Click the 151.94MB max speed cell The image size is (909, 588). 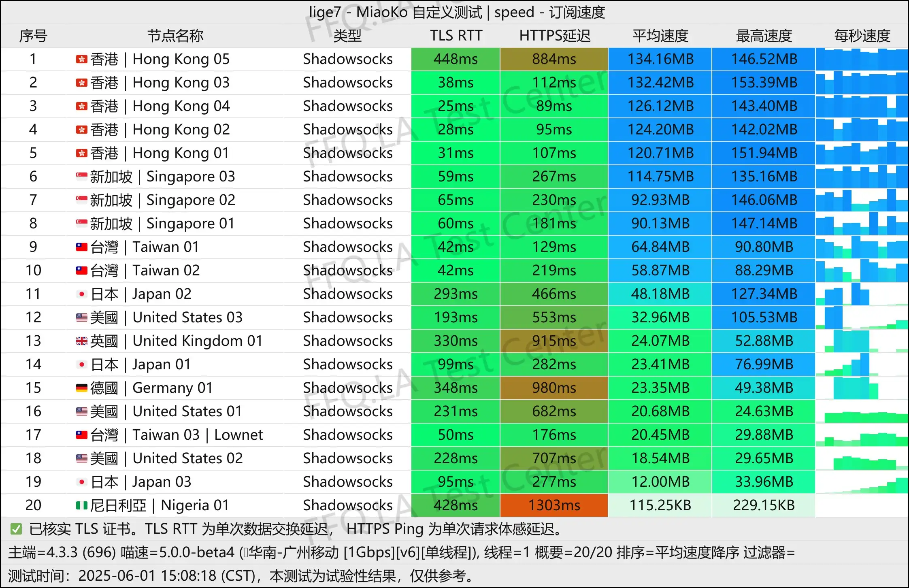pos(764,153)
